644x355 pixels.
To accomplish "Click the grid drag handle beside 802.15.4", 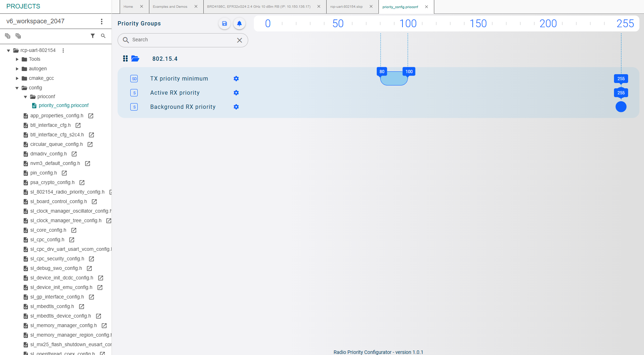I will tap(125, 59).
